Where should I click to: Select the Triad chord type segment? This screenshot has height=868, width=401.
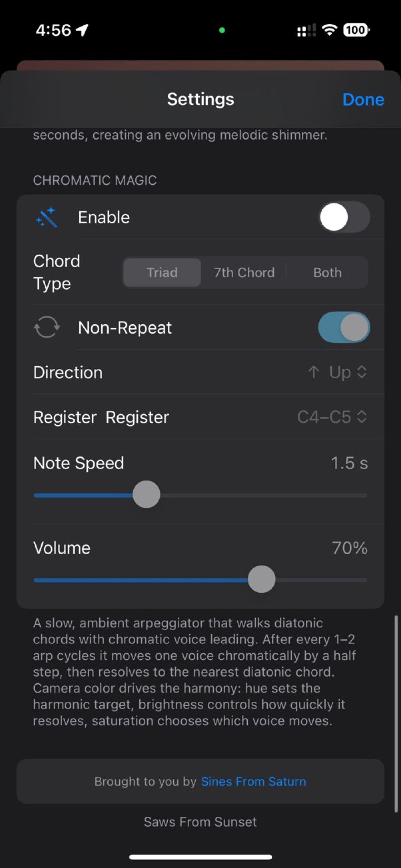pos(162,272)
